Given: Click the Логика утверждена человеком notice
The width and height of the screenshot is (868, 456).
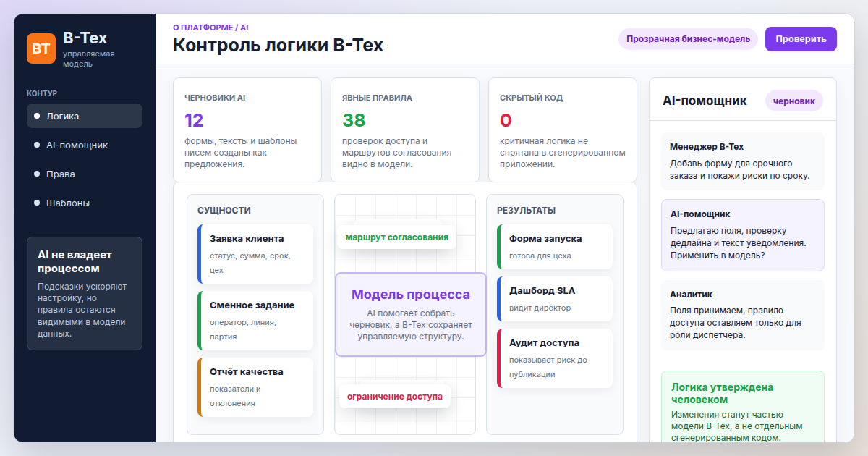Looking at the screenshot, I should 743,407.
